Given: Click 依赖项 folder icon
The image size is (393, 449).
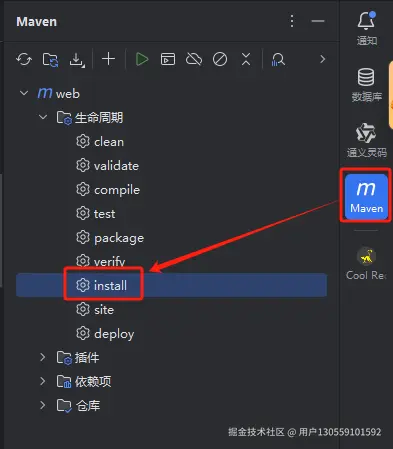Looking at the screenshot, I should 64,382.
